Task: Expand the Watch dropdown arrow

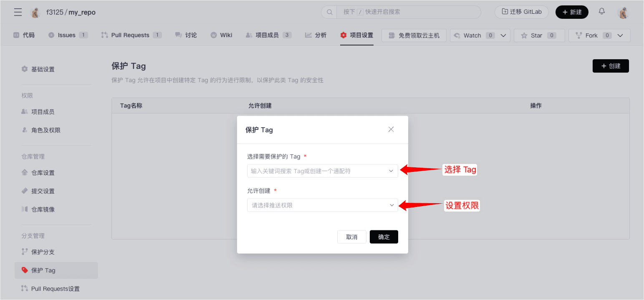Action: 503,35
